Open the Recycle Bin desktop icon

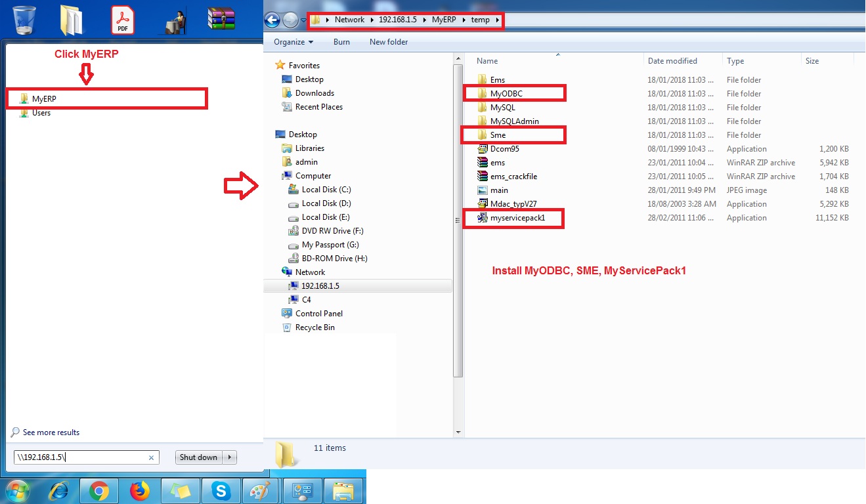pos(24,19)
